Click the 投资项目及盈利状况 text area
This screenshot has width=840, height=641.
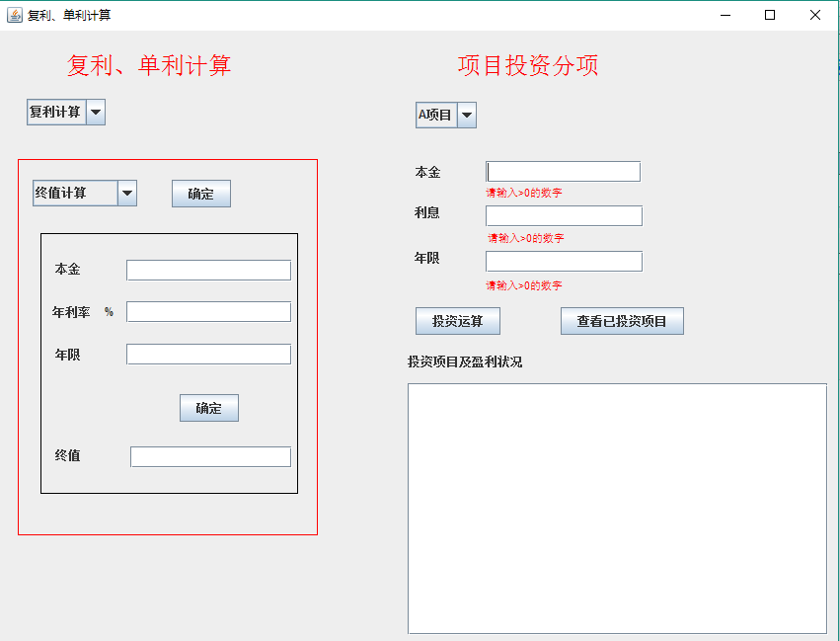coord(617,509)
